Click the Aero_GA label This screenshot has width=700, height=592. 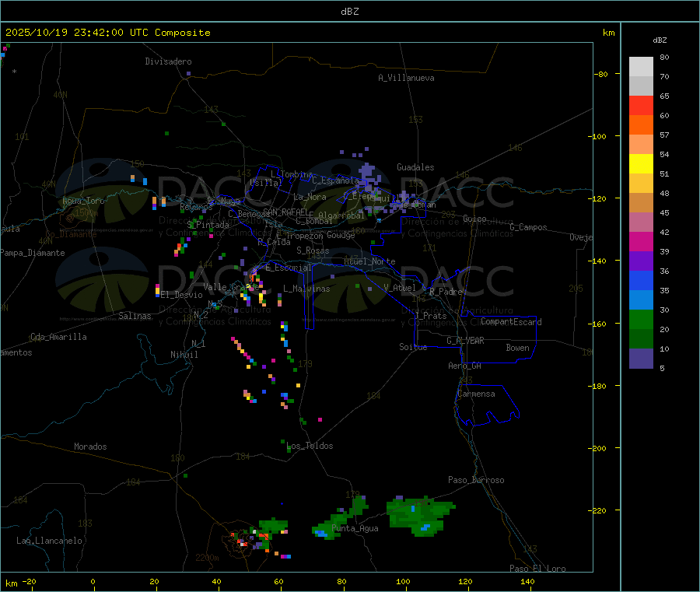tap(465, 366)
